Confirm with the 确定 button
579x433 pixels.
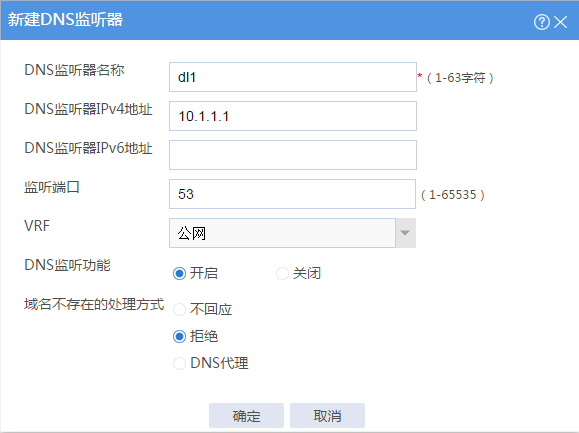click(x=246, y=416)
